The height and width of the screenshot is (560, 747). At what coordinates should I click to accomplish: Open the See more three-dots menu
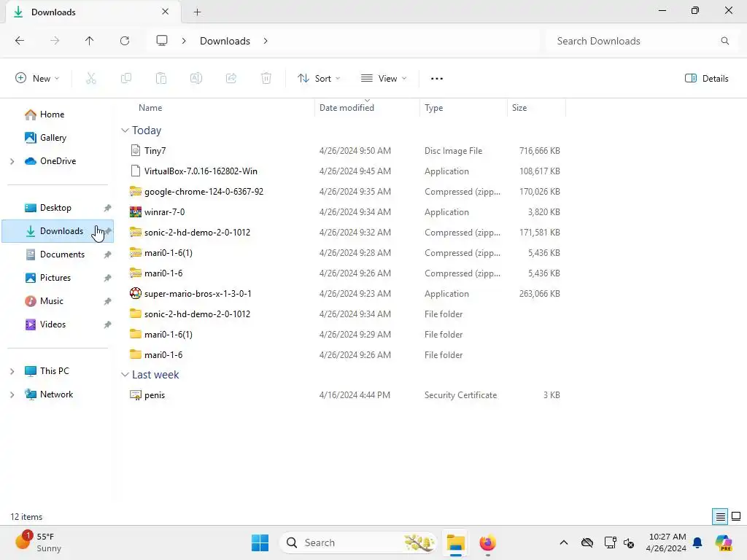[437, 79]
